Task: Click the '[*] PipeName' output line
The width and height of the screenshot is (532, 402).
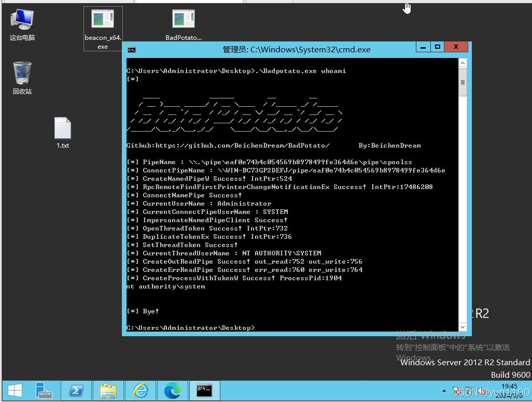Action: [269, 162]
